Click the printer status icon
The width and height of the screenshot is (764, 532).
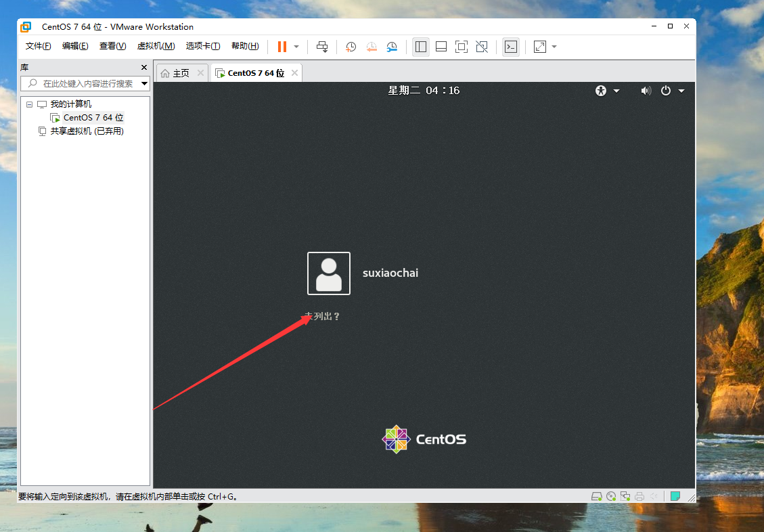tap(639, 496)
